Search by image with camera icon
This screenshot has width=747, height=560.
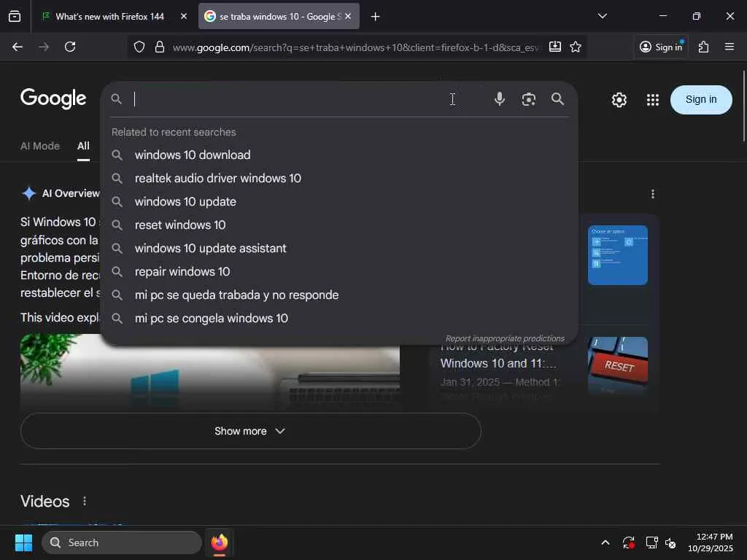528,99
